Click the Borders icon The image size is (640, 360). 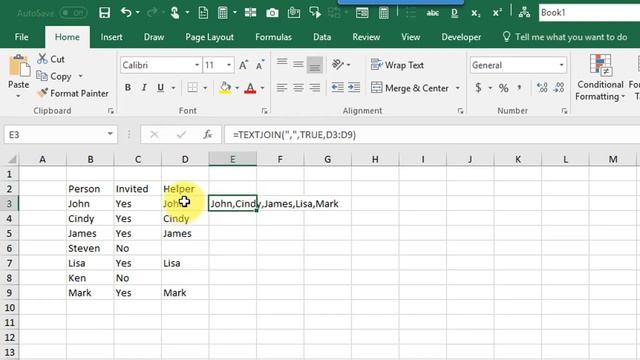192,88
